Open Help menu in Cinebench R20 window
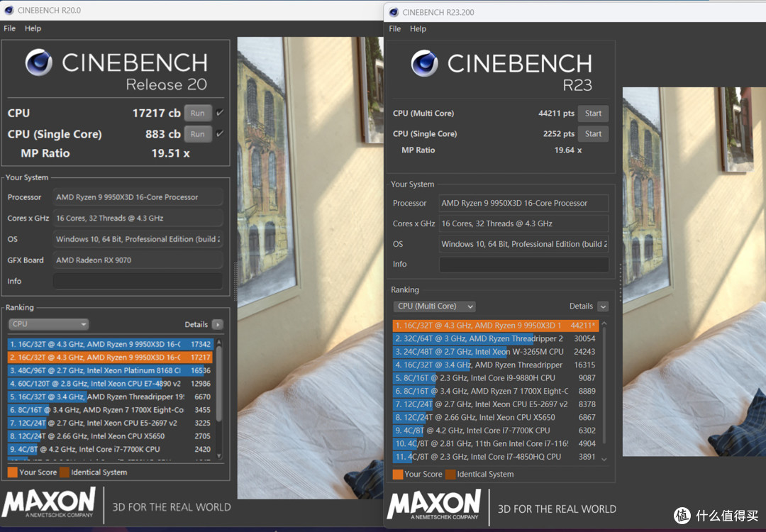This screenshot has height=532, width=766. 33,28
